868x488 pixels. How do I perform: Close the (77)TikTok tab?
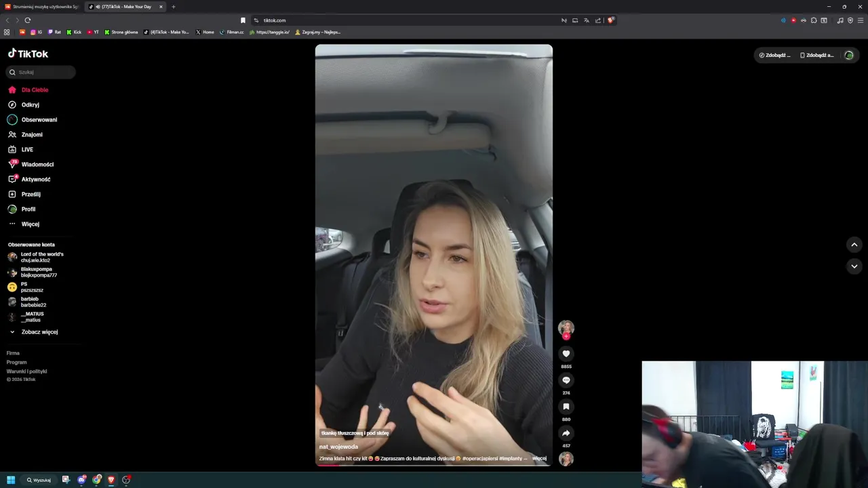tap(161, 7)
